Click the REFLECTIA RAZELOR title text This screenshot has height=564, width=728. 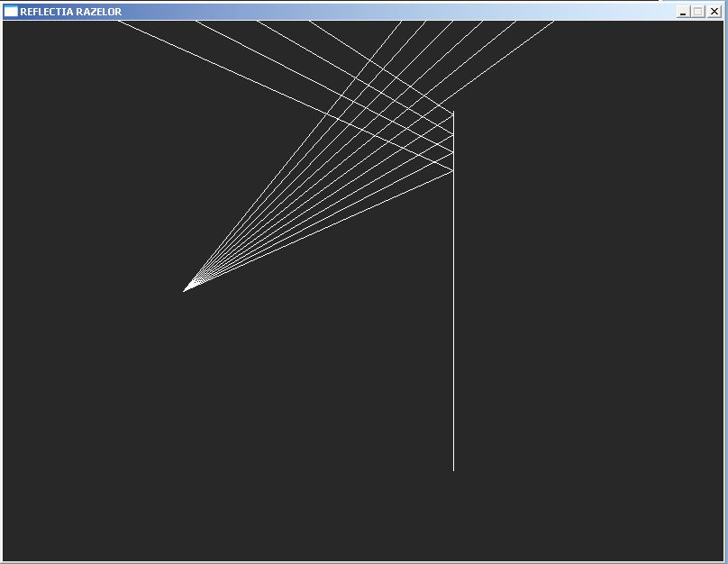pos(70,12)
